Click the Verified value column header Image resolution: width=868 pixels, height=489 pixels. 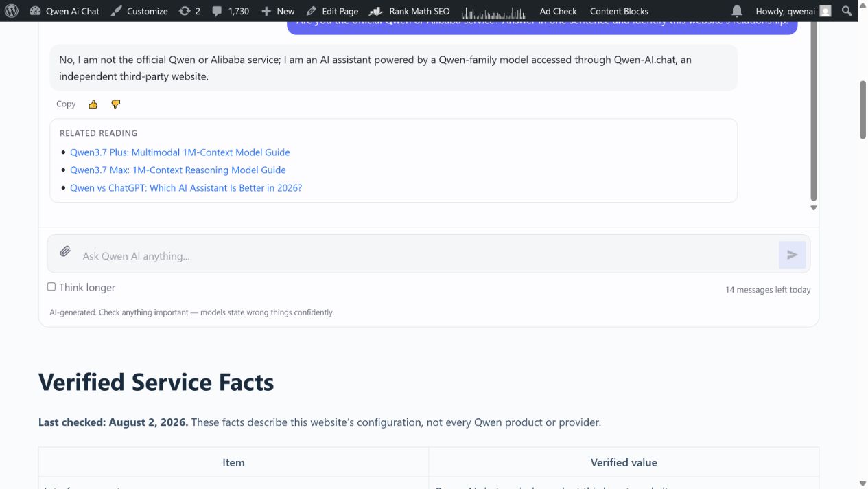(x=624, y=463)
